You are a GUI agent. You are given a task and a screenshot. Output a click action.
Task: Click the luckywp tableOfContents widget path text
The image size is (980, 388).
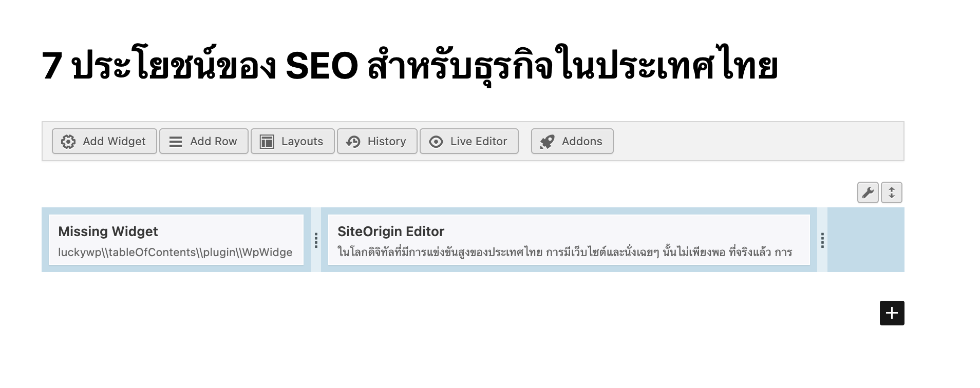pos(175,252)
